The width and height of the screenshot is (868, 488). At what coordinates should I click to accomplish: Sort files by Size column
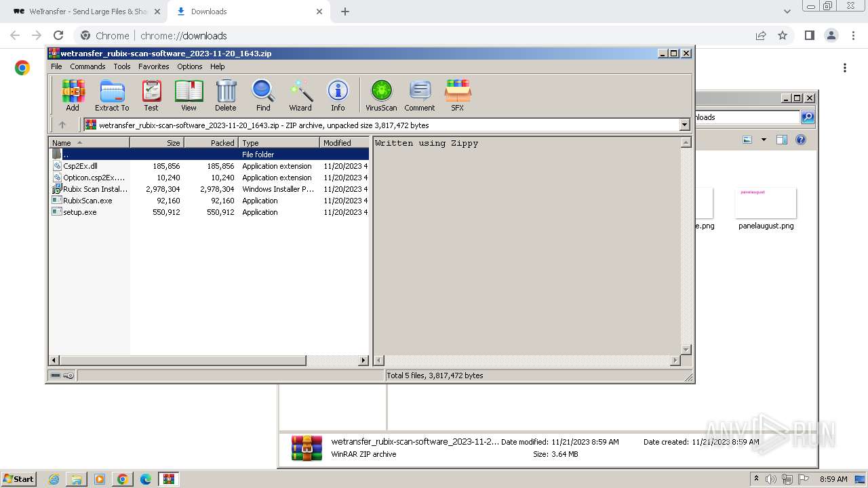157,143
